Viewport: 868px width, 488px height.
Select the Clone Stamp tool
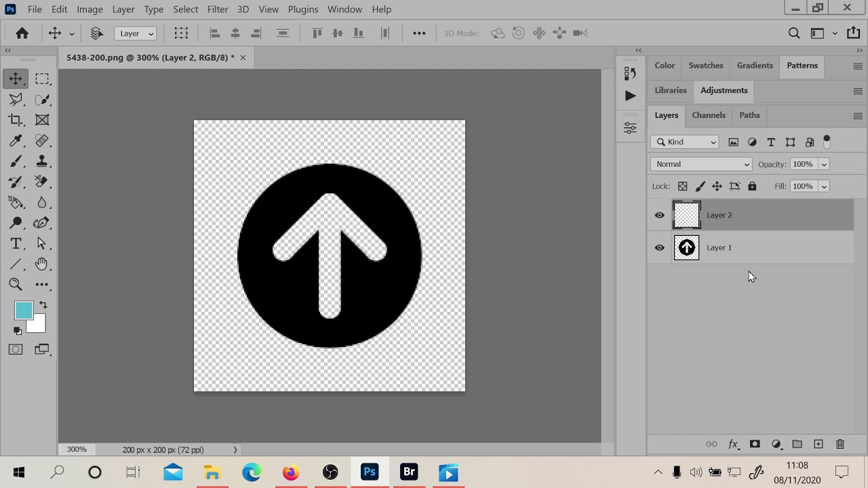click(x=42, y=161)
